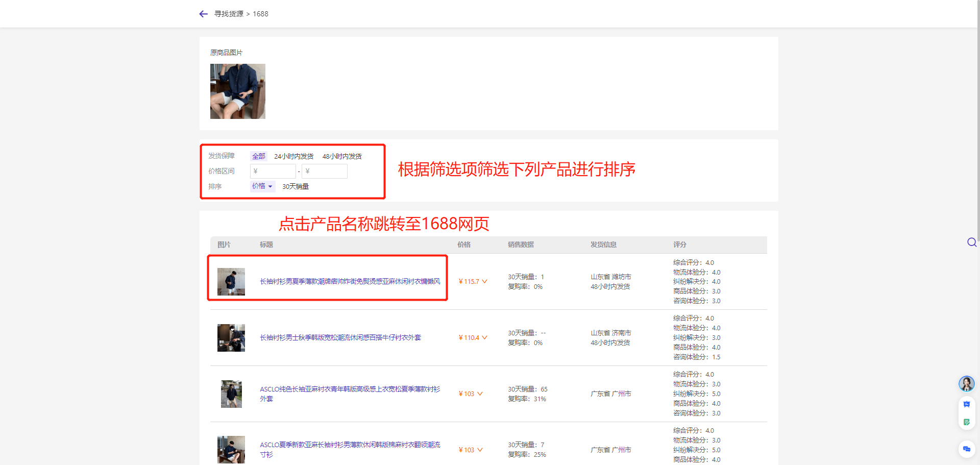Expand price arrow next to ¥115.7

click(x=484, y=281)
